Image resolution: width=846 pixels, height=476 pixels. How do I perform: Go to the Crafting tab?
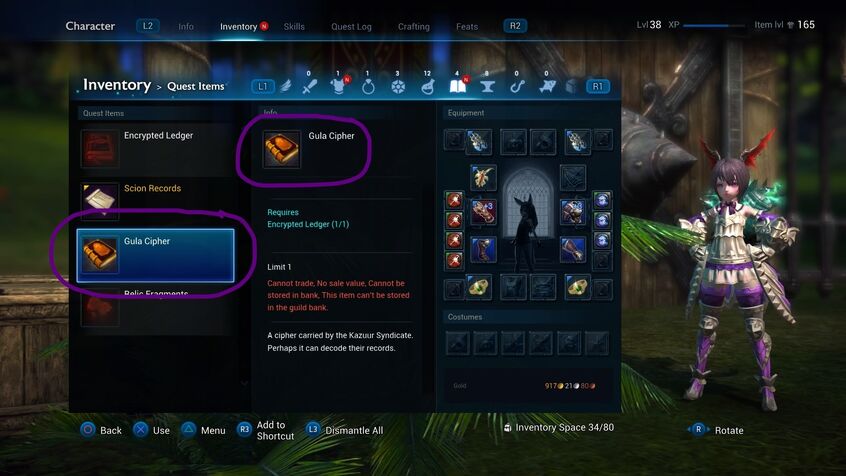[414, 26]
